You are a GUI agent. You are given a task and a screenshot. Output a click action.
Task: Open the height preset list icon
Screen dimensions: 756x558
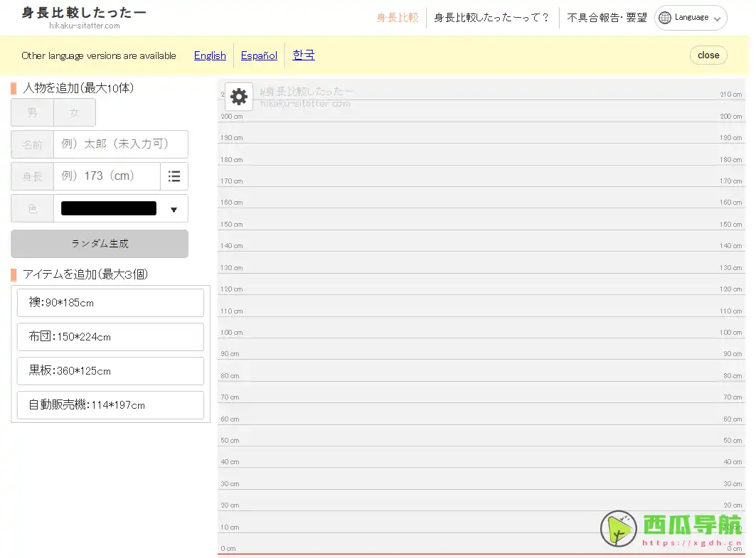click(x=174, y=176)
